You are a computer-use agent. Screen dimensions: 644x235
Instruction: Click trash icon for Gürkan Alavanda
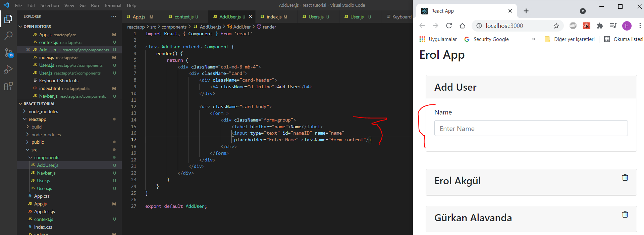(x=625, y=215)
